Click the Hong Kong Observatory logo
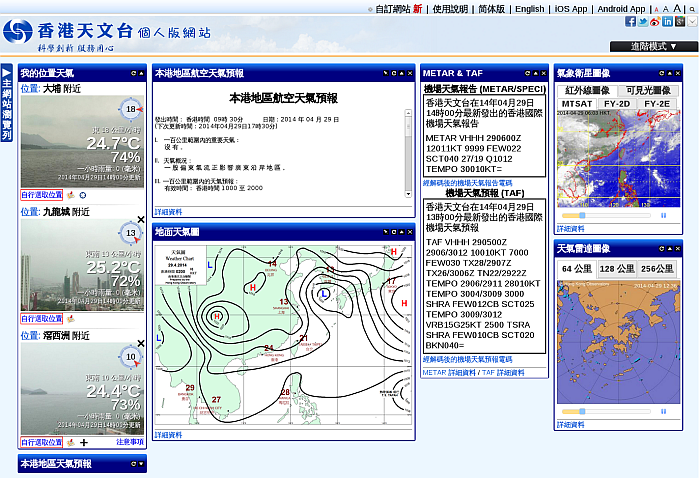Screen dimensions: 700x478 (18, 31)
